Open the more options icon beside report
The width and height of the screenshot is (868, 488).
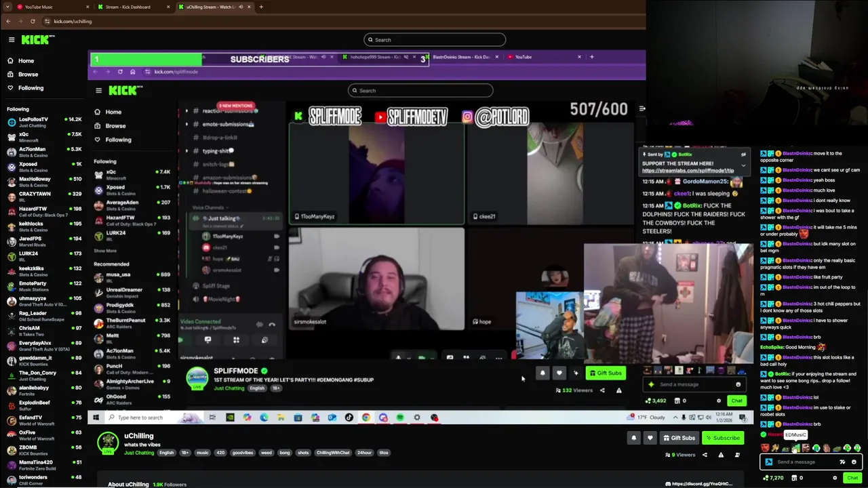[737, 455]
